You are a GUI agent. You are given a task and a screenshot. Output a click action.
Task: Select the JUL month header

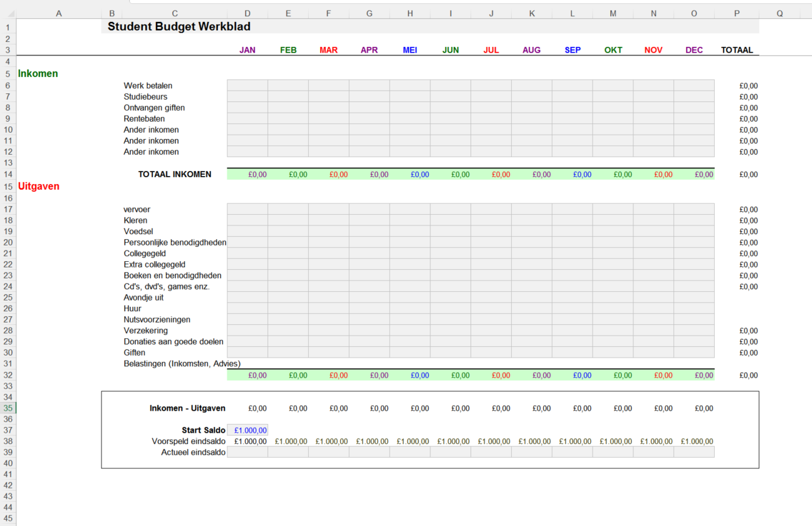[x=491, y=50]
